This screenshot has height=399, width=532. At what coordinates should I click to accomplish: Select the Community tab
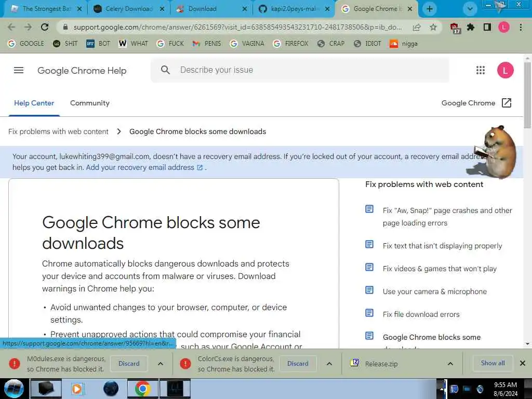tap(89, 103)
